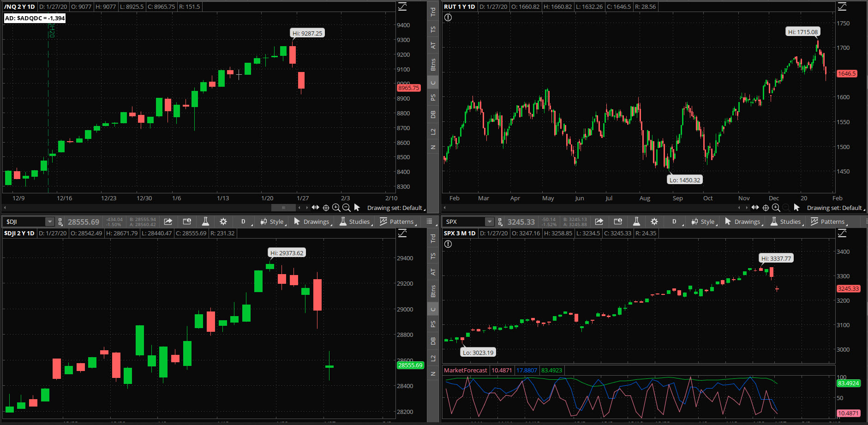Toggle Btns sidebar button beside /NQ chart
The image size is (868, 425).
coord(433,65)
